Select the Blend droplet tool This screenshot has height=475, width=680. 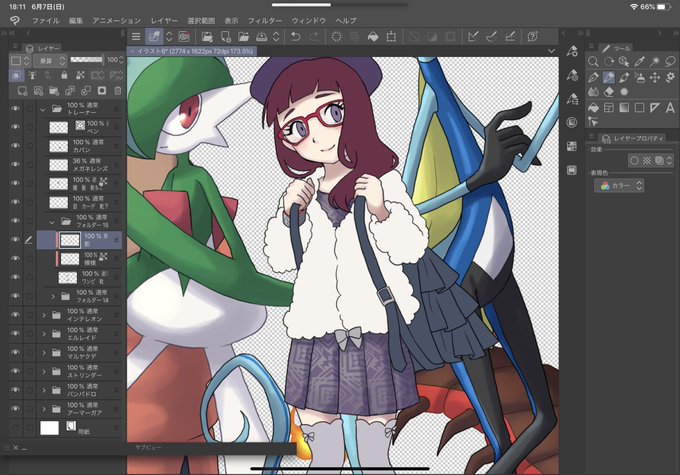(593, 92)
